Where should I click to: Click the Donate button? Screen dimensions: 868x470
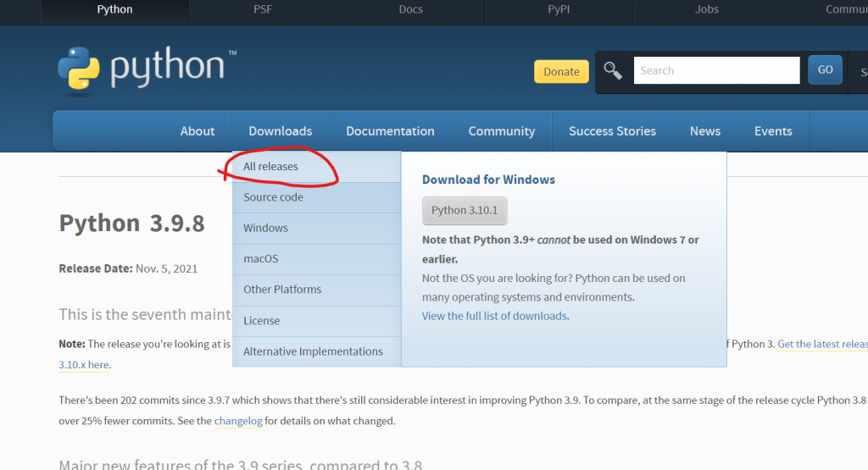(x=561, y=72)
